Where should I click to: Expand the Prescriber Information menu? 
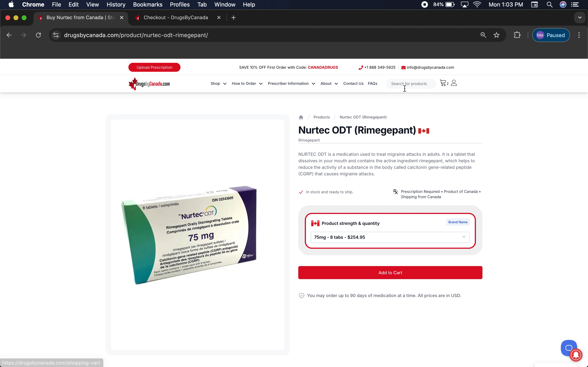coord(291,84)
